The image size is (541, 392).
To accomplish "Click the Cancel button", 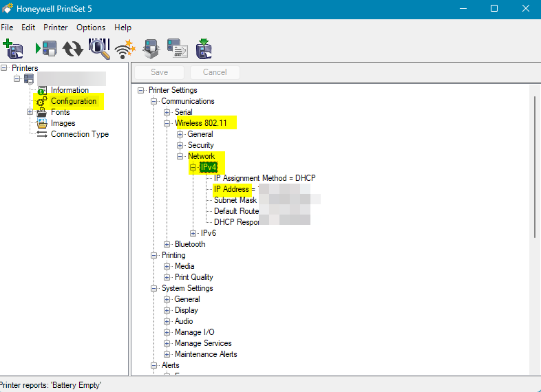I will [215, 72].
